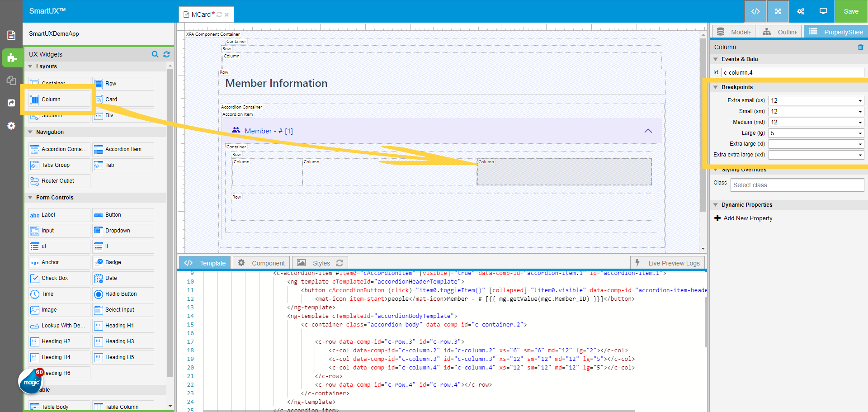Click the Id input field
The height and width of the screenshot is (412, 868).
tap(793, 72)
